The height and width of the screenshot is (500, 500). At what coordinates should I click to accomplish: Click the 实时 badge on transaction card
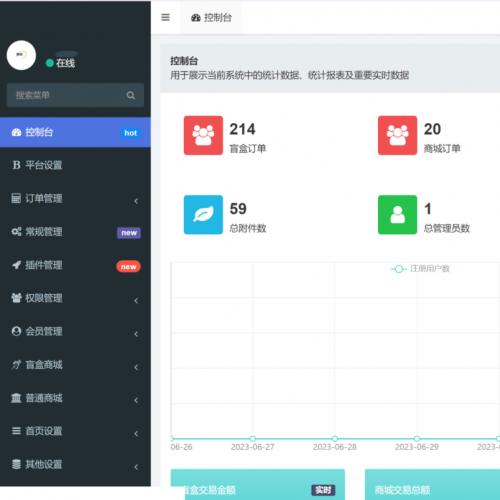(x=323, y=490)
